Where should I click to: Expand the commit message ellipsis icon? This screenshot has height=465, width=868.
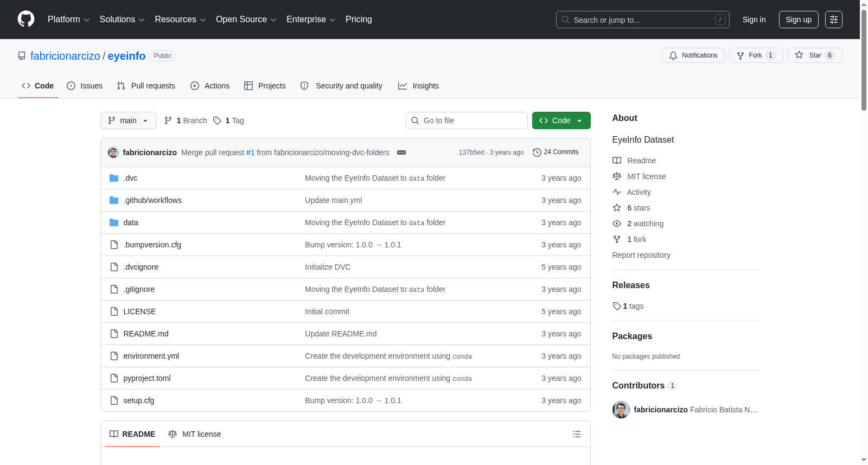(x=401, y=152)
